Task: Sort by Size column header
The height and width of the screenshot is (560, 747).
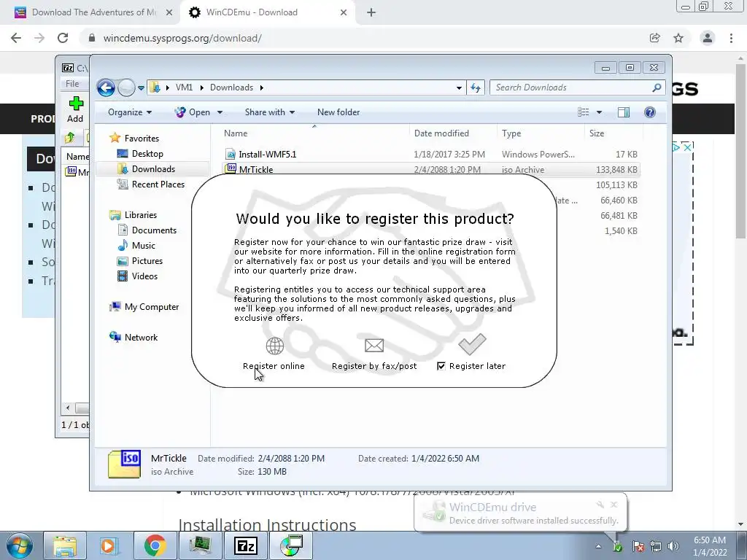Action: [x=613, y=133]
